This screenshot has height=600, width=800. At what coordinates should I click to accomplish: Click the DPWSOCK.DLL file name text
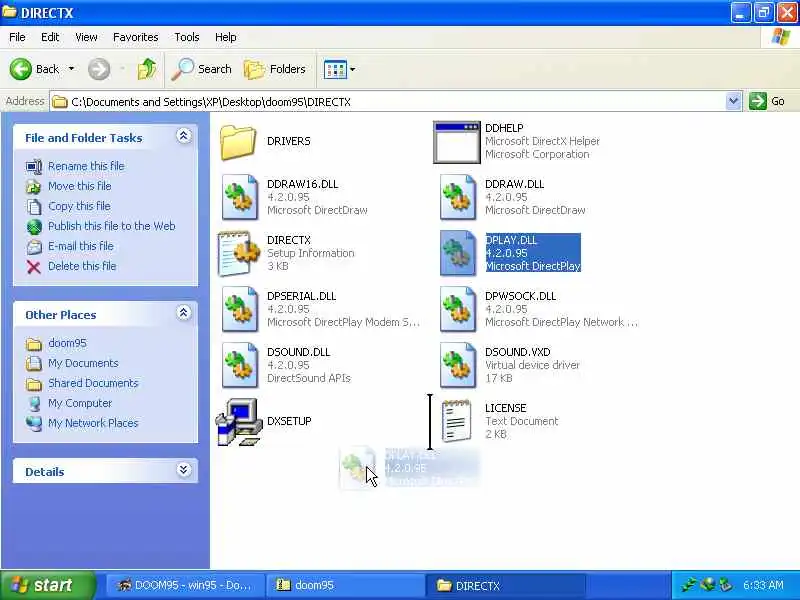tap(520, 296)
